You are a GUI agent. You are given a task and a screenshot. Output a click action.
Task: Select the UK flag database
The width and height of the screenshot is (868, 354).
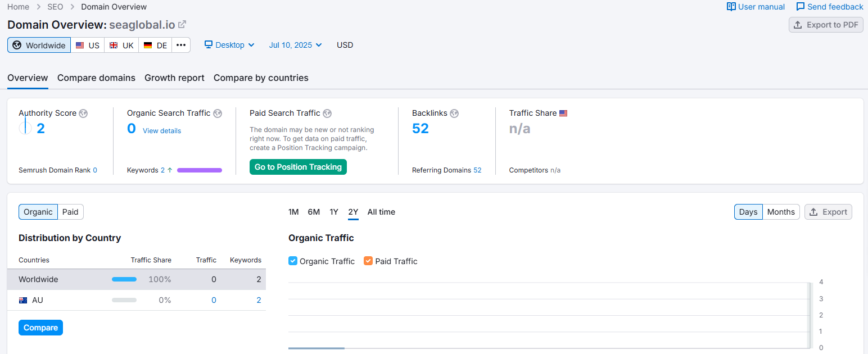[x=121, y=45]
